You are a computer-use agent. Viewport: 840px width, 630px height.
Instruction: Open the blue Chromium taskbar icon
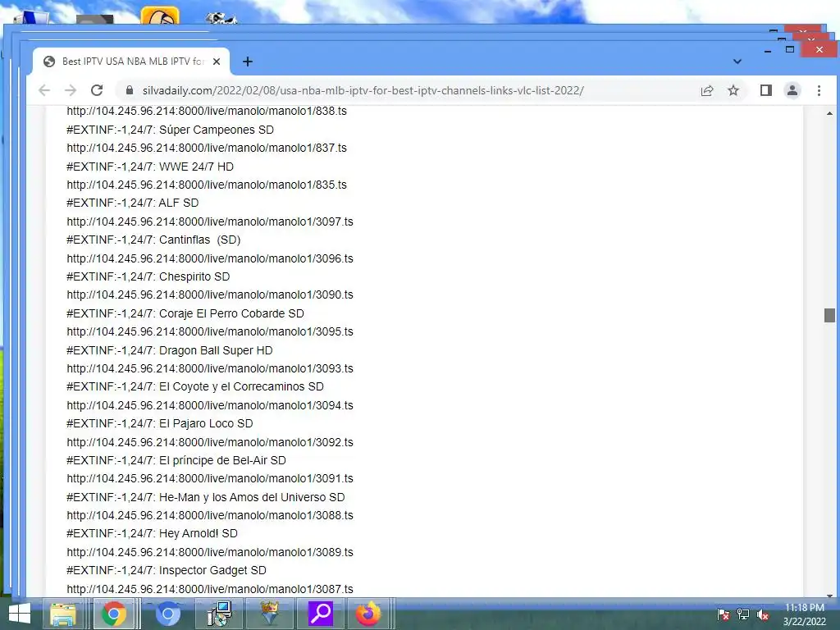point(167,614)
